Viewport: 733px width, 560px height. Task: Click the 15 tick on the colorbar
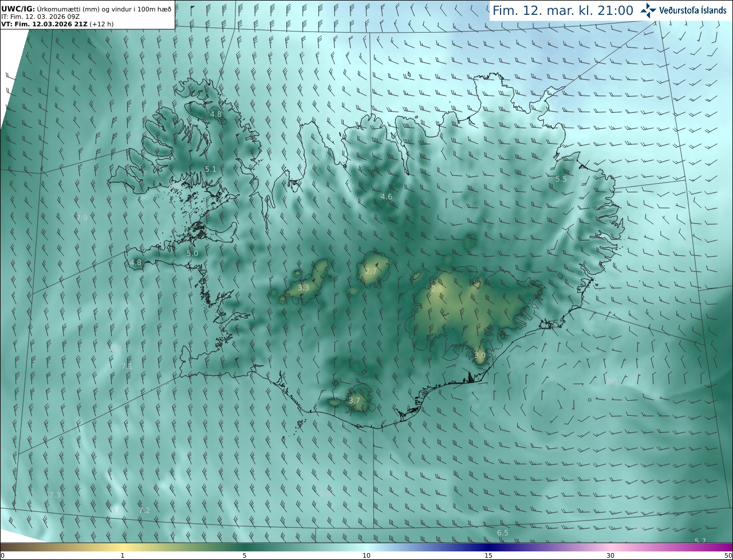click(x=488, y=555)
